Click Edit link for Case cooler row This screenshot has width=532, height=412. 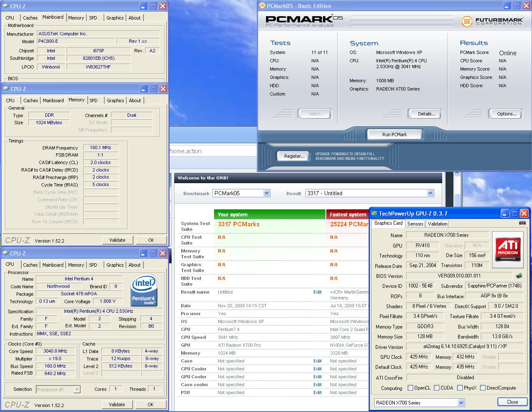[318, 385]
